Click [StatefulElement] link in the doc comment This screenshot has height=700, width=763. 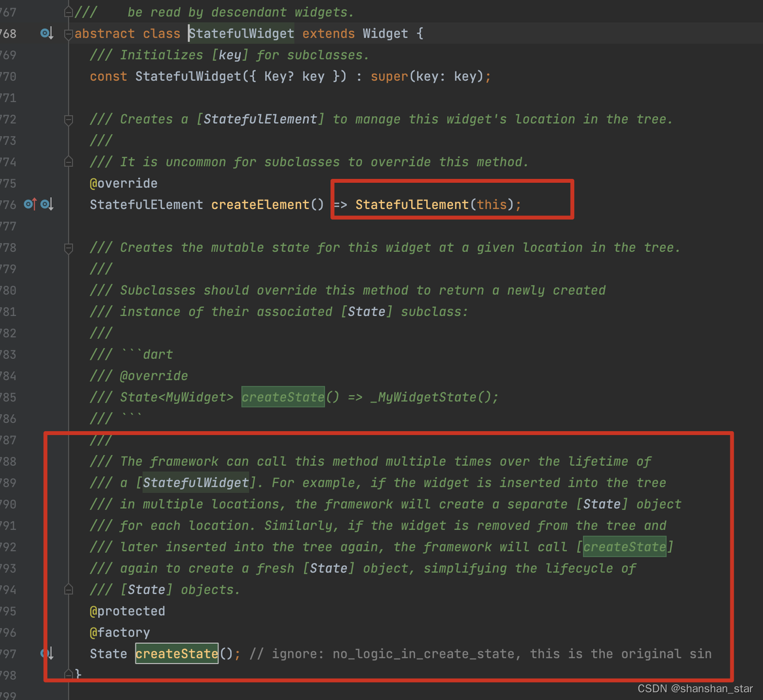260,119
